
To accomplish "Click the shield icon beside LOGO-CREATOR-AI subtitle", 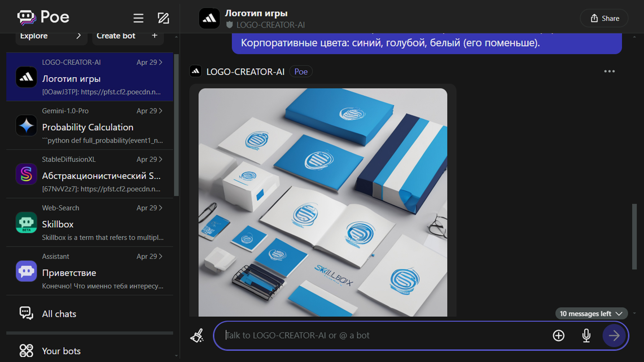I will [x=229, y=25].
